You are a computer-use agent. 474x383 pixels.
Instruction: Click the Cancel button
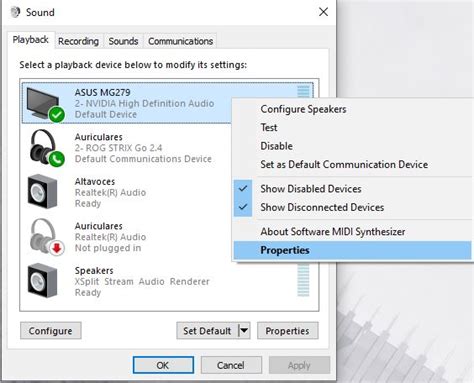click(231, 365)
